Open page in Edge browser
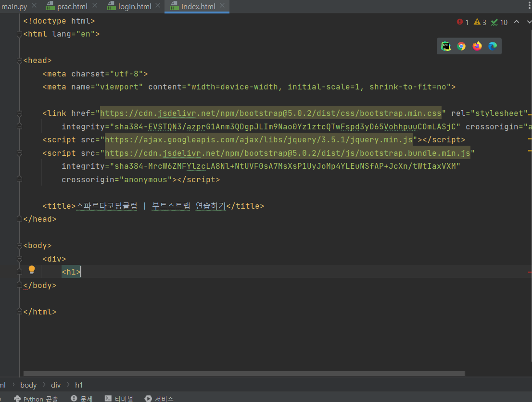This screenshot has width=532, height=402. click(492, 46)
